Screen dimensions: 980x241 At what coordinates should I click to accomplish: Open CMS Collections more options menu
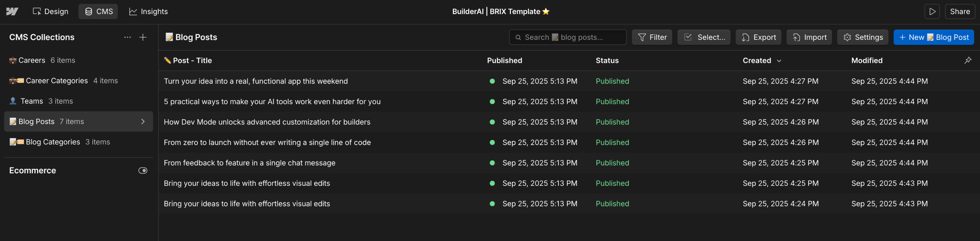coord(127,37)
